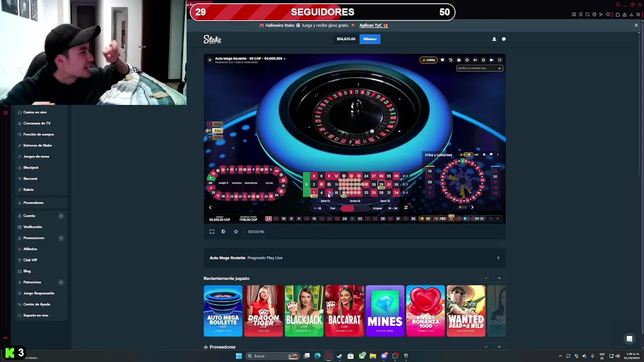The image size is (644, 362).
Task: Open the user profile icon in header
Action: click(x=494, y=39)
